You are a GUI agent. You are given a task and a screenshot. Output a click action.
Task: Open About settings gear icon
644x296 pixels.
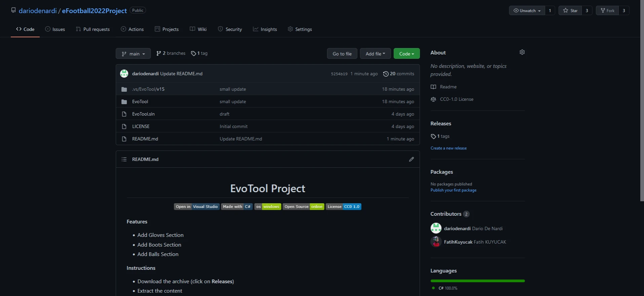coord(522,52)
